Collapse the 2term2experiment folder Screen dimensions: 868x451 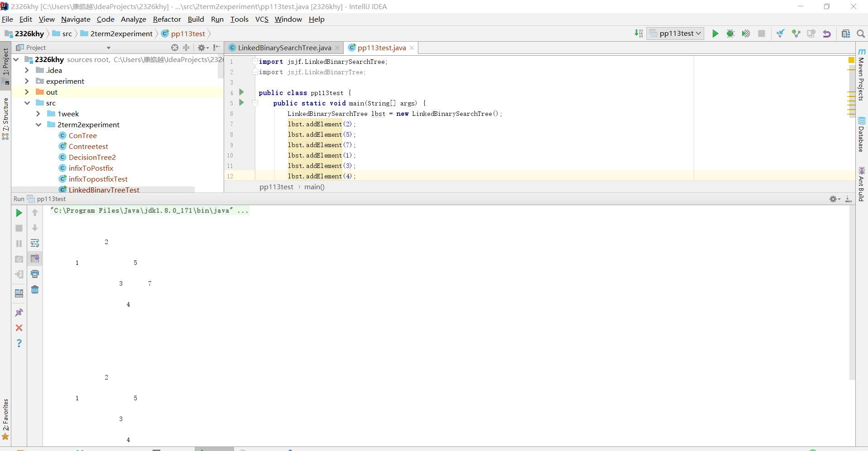[38, 125]
